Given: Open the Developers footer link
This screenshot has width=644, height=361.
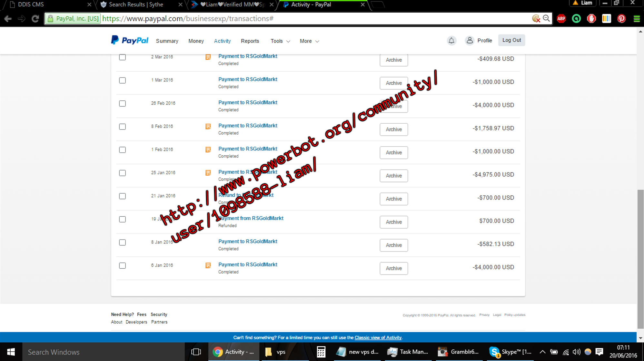Looking at the screenshot, I should pos(136,322).
